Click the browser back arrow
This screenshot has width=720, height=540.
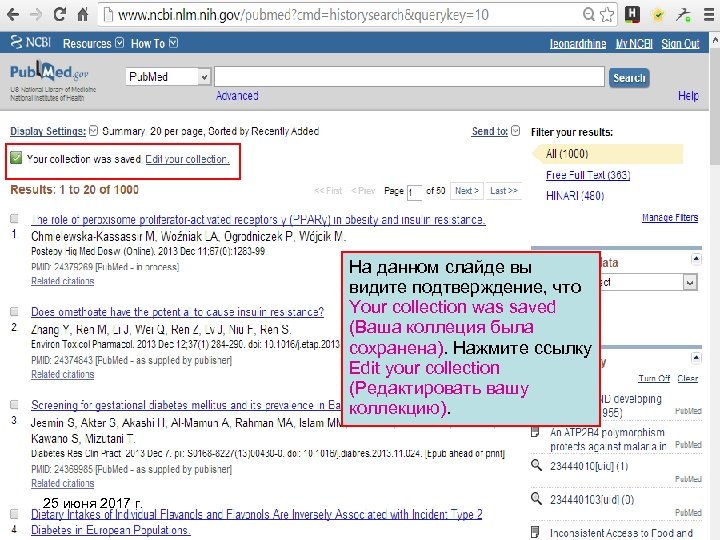13,15
